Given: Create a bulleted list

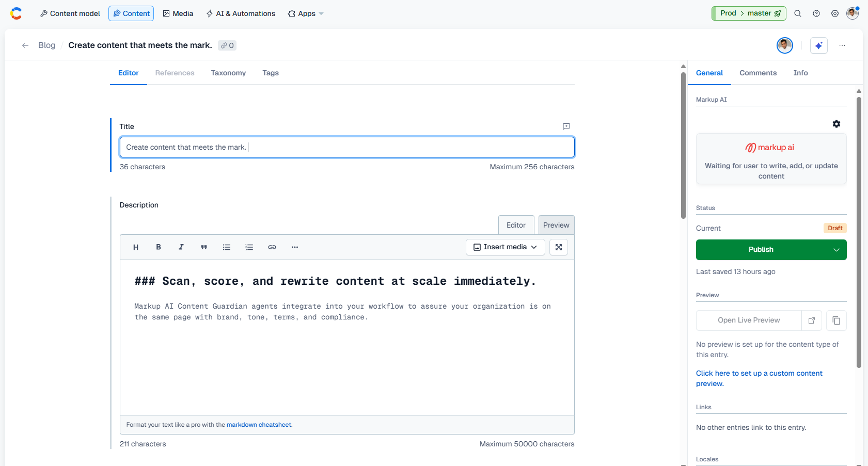Looking at the screenshot, I should (x=227, y=247).
